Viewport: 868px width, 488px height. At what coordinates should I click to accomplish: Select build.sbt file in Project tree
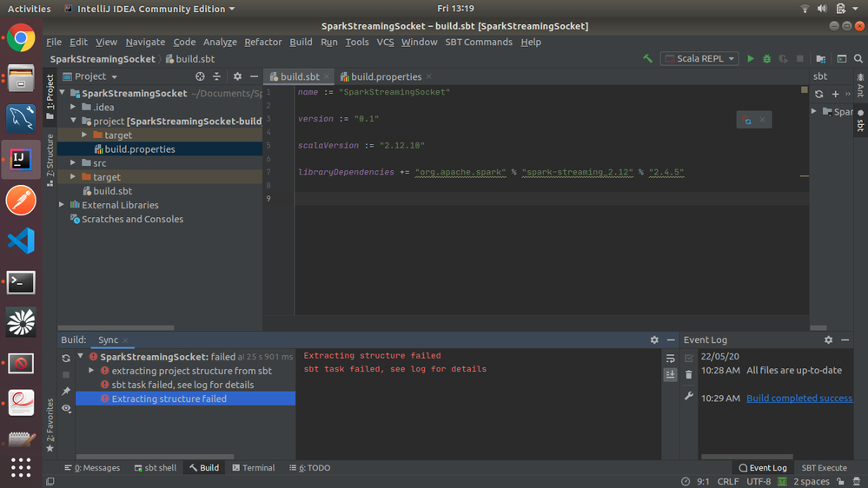(x=112, y=191)
